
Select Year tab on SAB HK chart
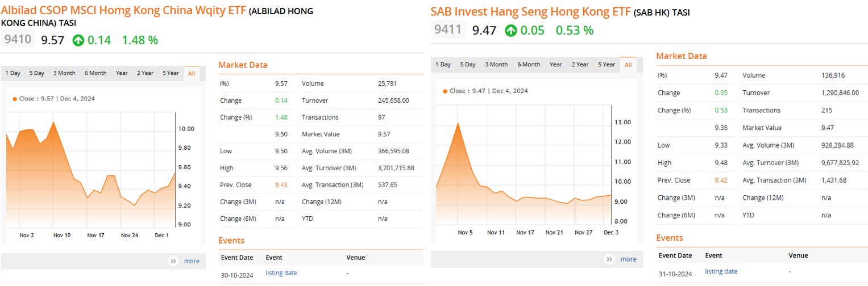click(556, 64)
